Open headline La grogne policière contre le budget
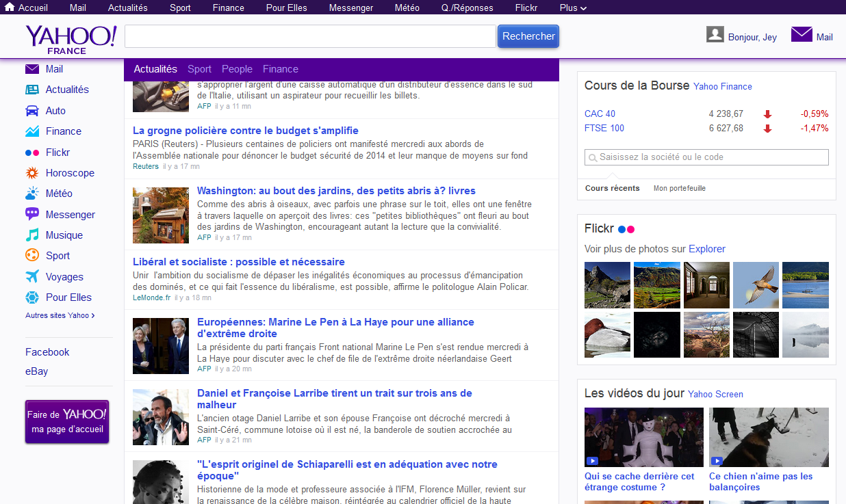 [x=246, y=131]
